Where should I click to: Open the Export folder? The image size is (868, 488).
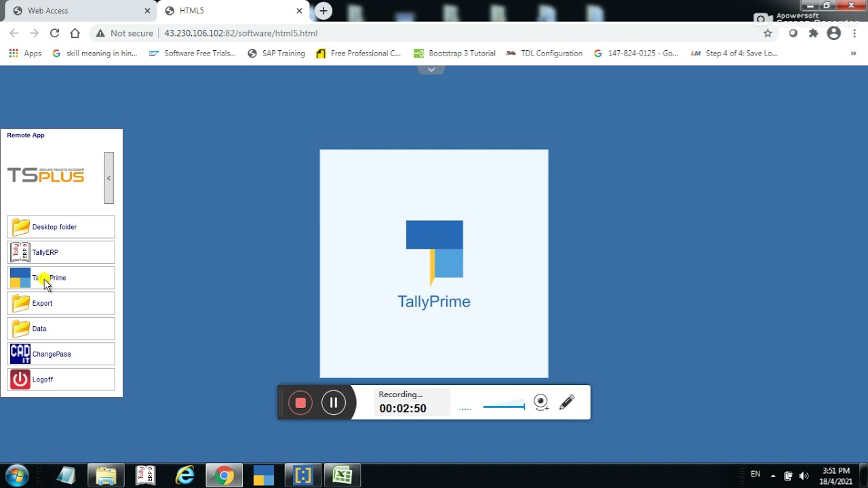point(61,303)
